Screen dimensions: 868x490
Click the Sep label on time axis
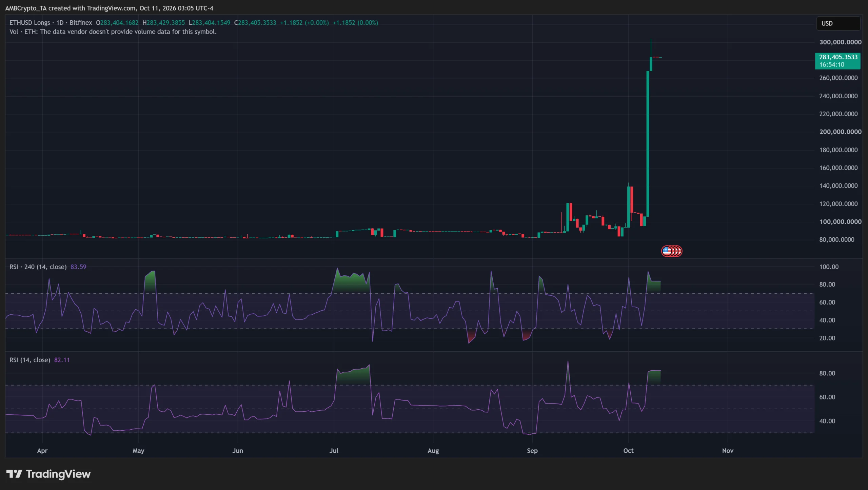(532, 451)
